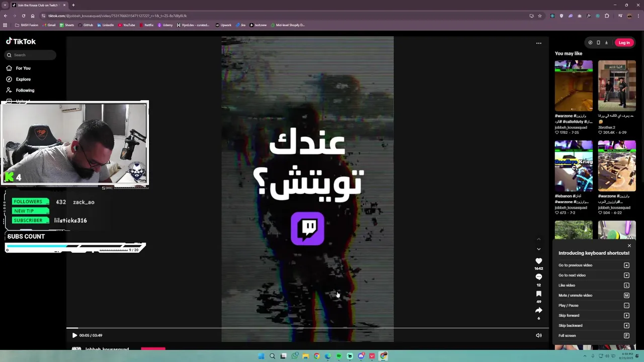The width and height of the screenshot is (644, 362).
Task: Open the Netflix bookmark
Action: (146, 25)
